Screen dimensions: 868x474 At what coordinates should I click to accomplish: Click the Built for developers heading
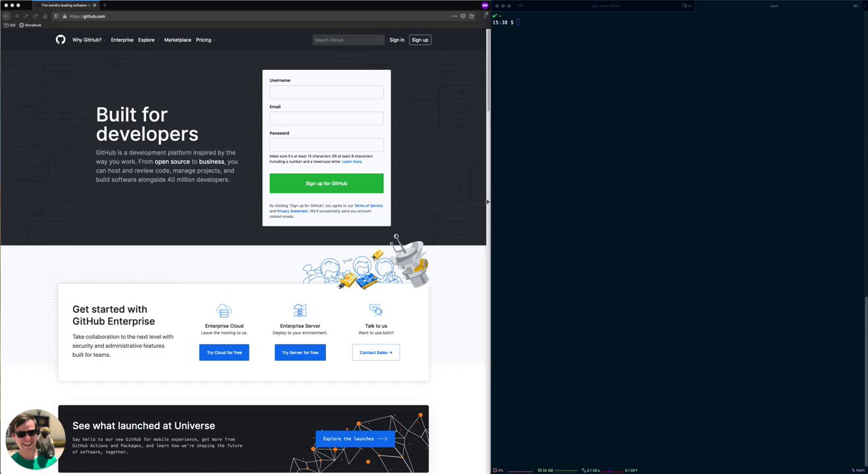pos(147,124)
